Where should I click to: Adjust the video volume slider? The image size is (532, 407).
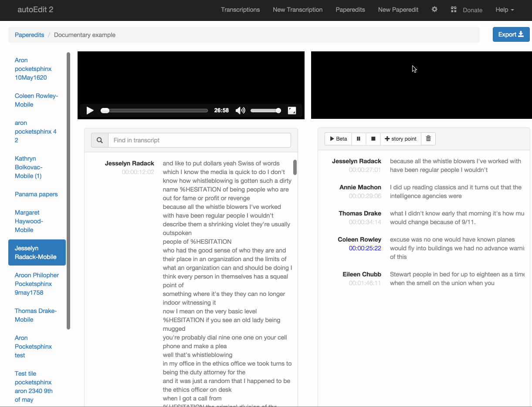click(265, 111)
